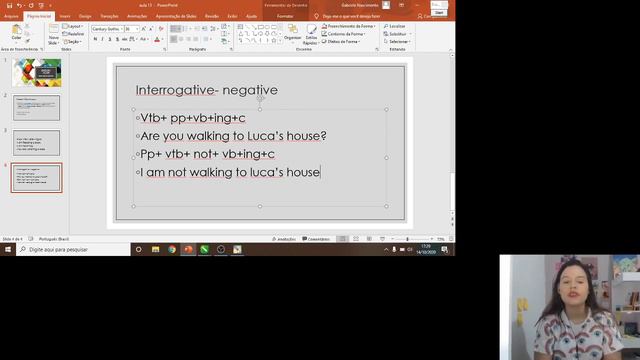This screenshot has width=640, height=360.
Task: Toggle bold (N) formatting
Action: (95, 39)
